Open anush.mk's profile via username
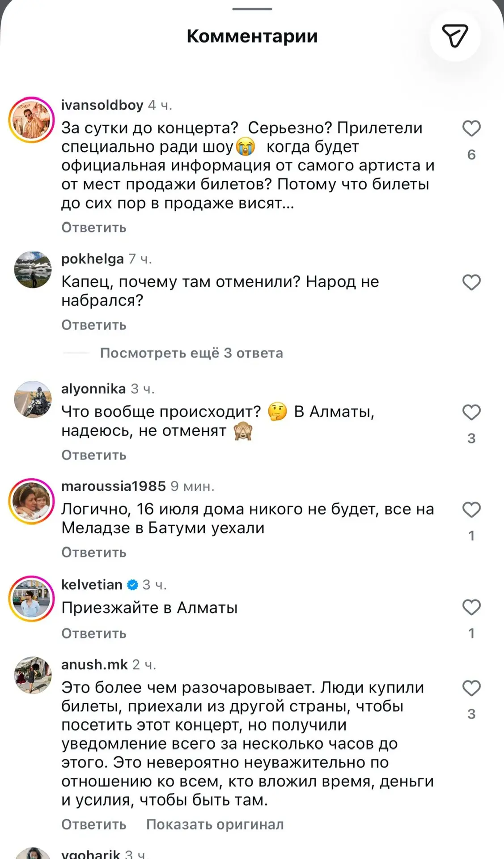Image resolution: width=504 pixels, height=859 pixels. (x=94, y=664)
